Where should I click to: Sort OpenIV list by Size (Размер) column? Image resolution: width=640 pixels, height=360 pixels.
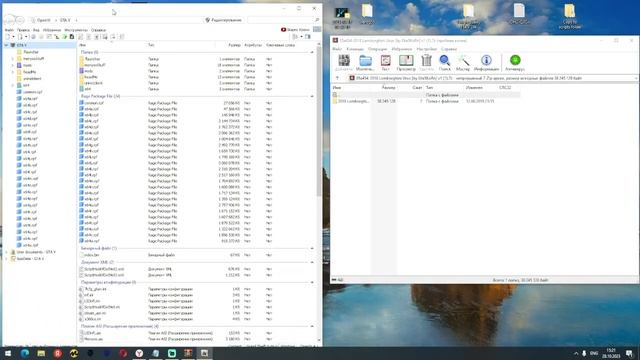(234, 45)
